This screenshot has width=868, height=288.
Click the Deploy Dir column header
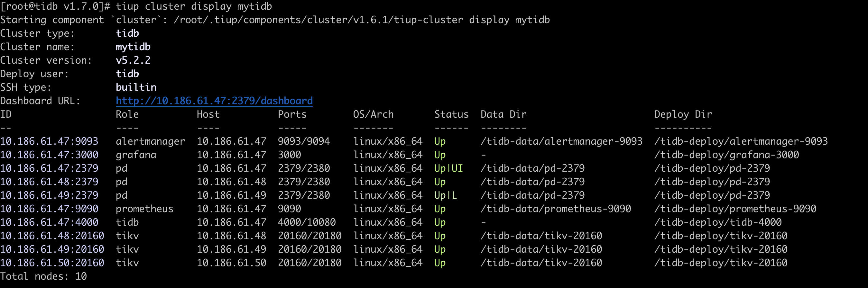coord(683,114)
